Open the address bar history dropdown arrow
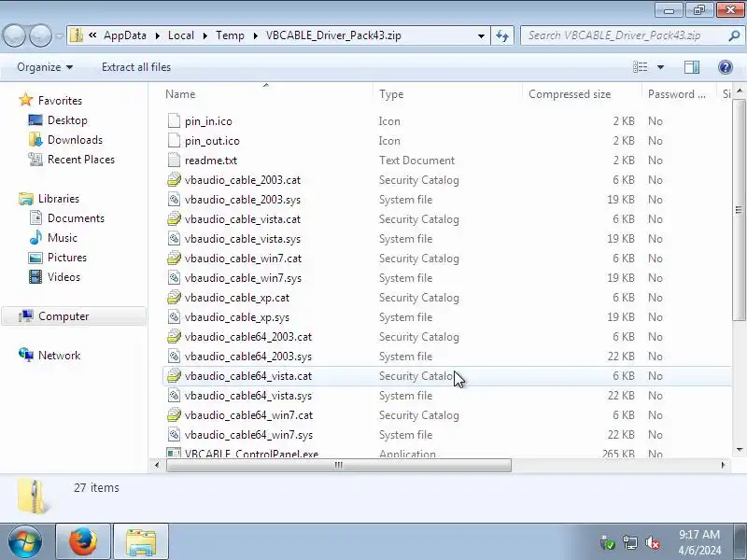 (481, 35)
